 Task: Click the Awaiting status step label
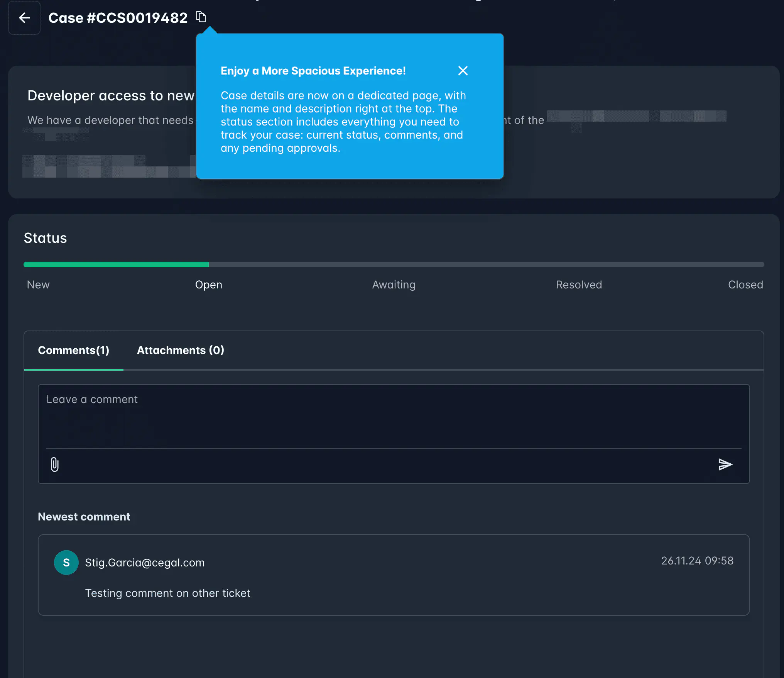(394, 285)
